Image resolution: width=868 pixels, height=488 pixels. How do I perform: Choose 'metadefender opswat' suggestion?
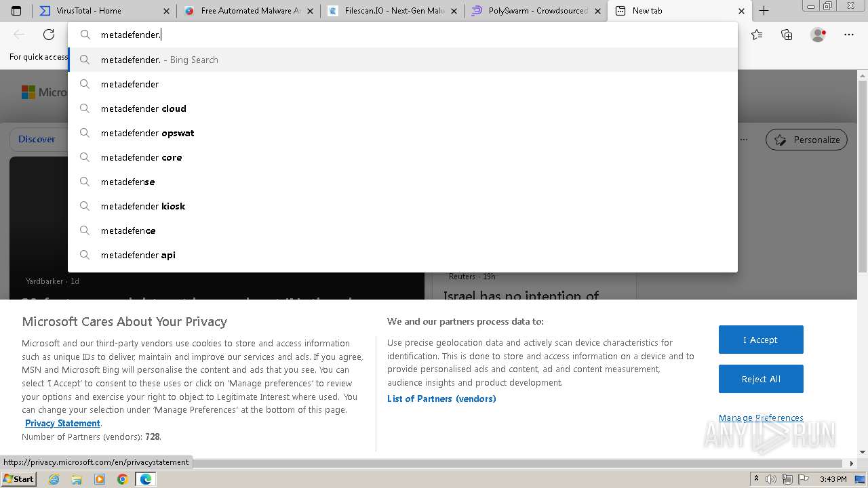[403, 133]
